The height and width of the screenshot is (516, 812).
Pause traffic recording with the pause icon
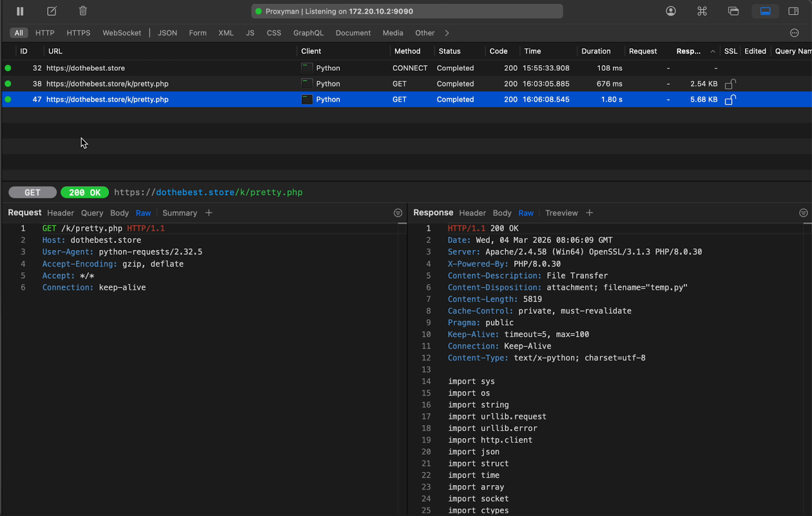pos(20,11)
